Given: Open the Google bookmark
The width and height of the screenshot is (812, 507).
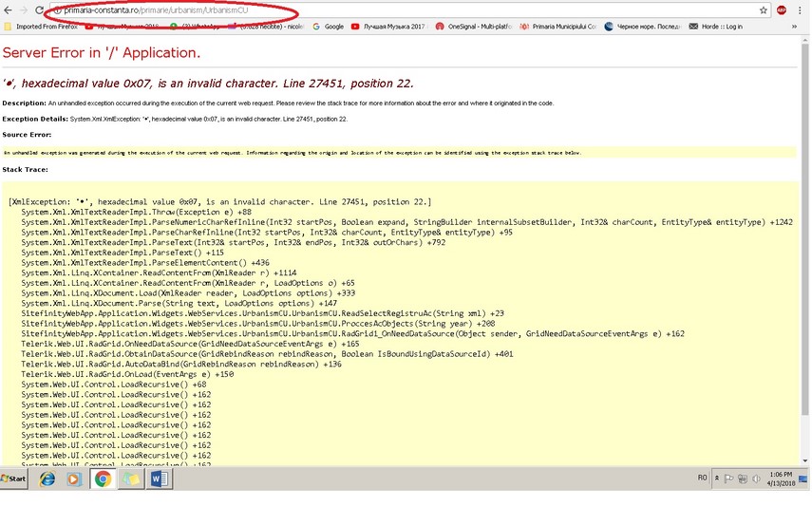Looking at the screenshot, I should tap(329, 27).
